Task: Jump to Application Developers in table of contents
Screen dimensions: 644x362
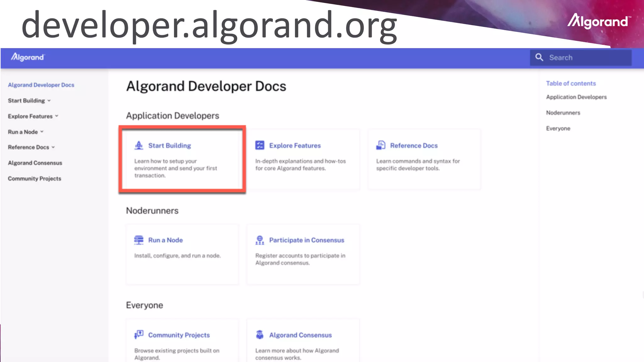Action: [576, 97]
